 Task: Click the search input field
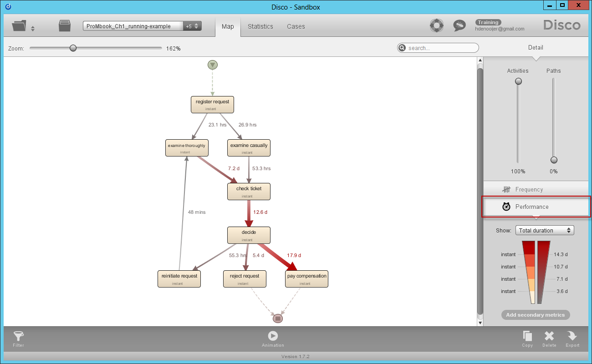(438, 48)
